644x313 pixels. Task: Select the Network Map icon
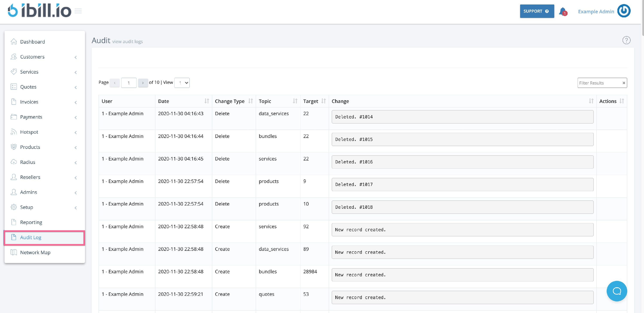[14, 252]
